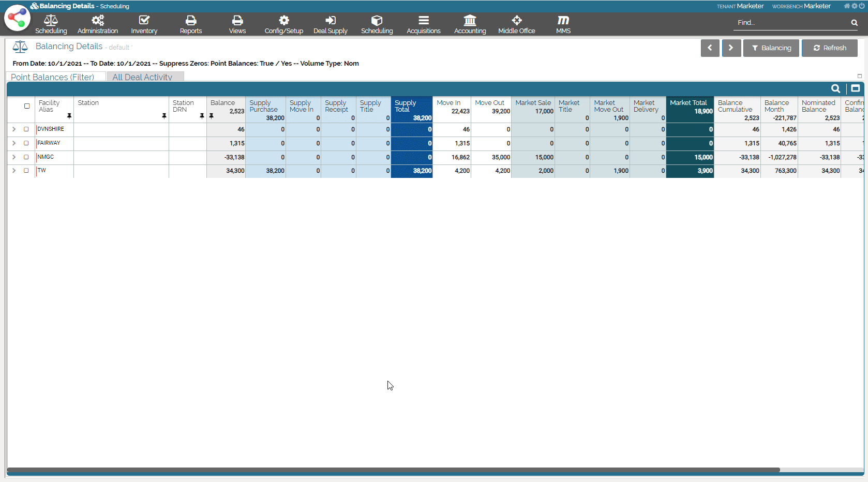
Task: Switch to the All Deal Activity tab
Action: [x=142, y=77]
